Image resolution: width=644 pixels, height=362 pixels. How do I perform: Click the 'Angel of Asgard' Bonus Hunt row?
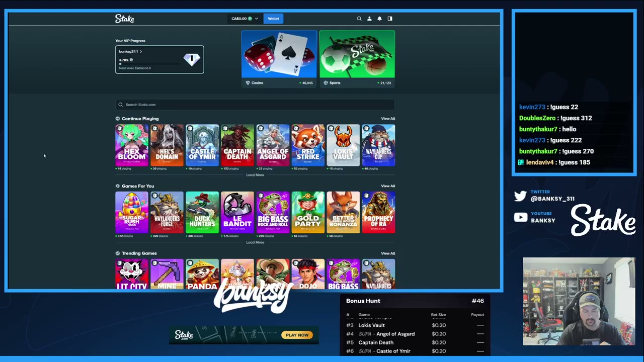[415, 334]
